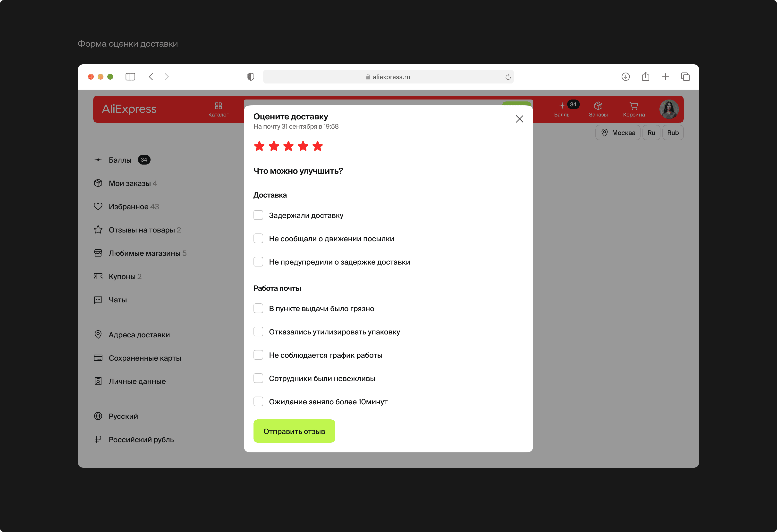Viewport: 777px width, 532px height.
Task: Share the current page
Action: [x=646, y=76]
